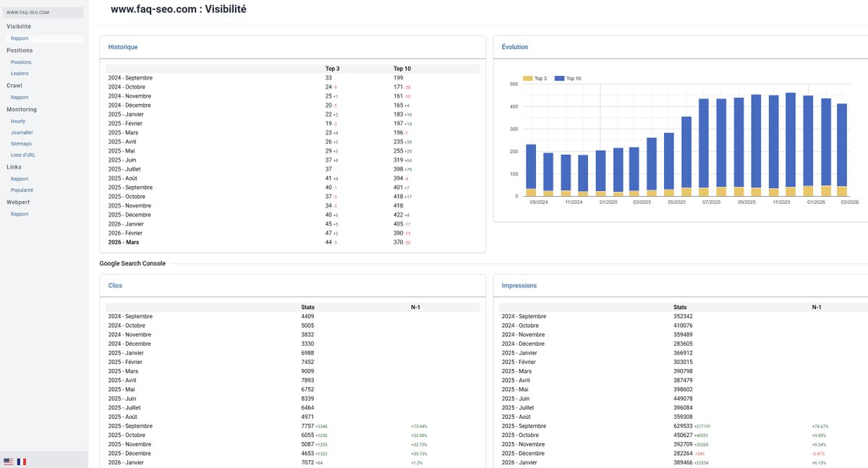Open Popularité page in sidebar
The height and width of the screenshot is (468, 868).
coord(22,190)
